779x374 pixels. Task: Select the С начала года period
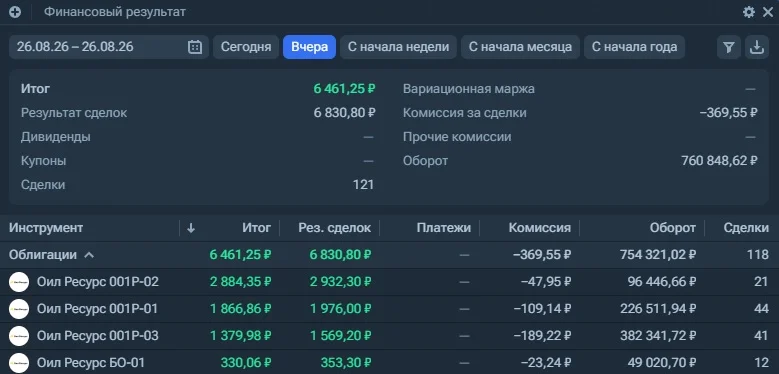634,47
